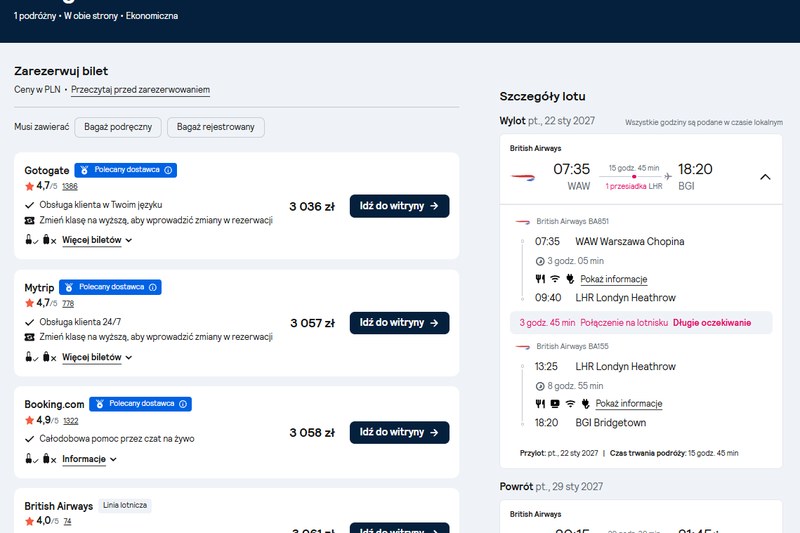Click info icon on Gotogate recommended badge

click(168, 170)
